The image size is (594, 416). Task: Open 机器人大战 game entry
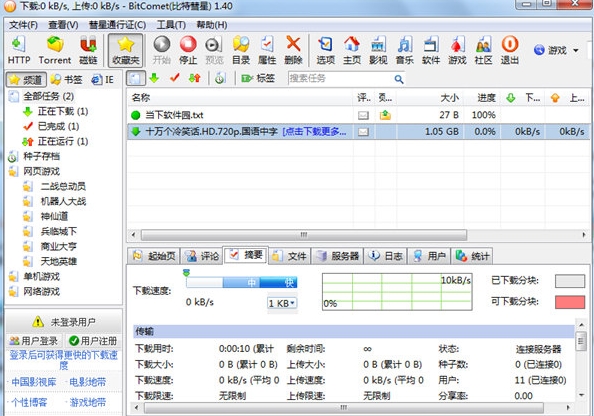tap(55, 201)
